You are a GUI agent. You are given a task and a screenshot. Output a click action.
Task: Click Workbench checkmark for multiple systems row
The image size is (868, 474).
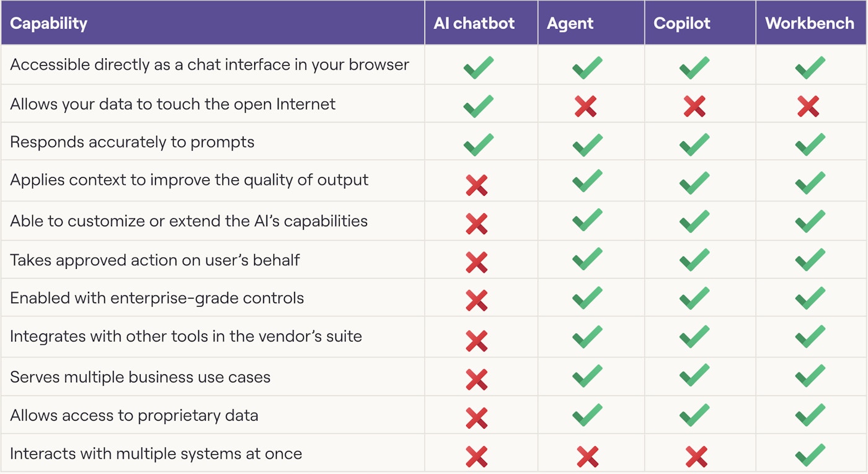point(810,455)
